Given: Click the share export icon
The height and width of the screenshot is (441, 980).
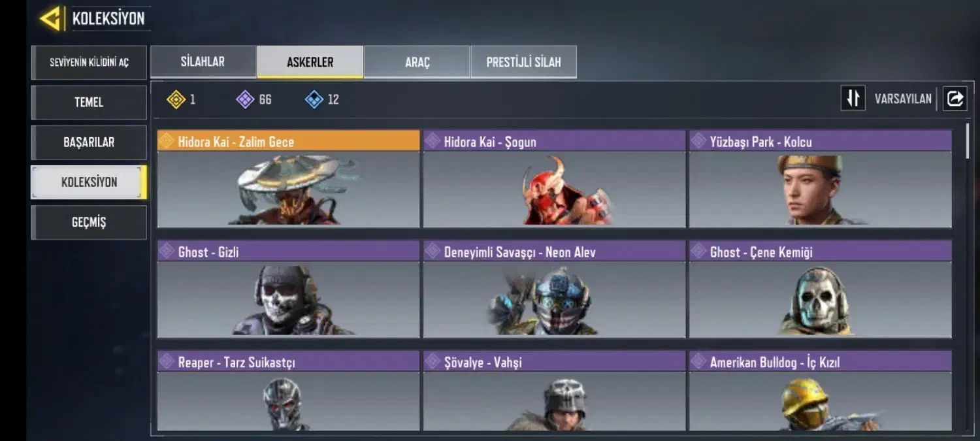Looking at the screenshot, I should click(955, 99).
